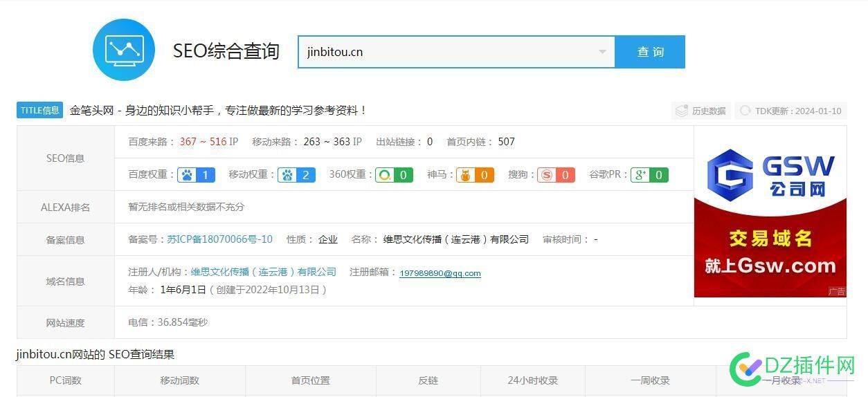Open 苏ICP备18070066号-10 record link

coord(220,239)
